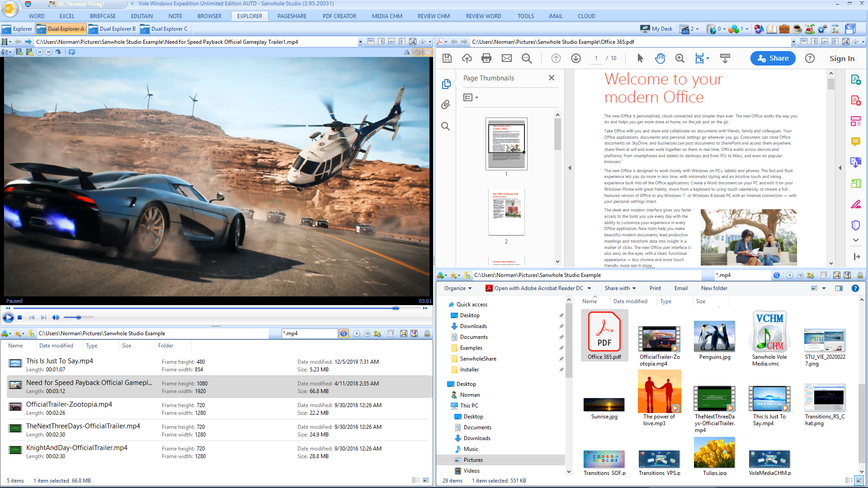
Task: Click the protect shield tool icon
Action: (x=855, y=225)
